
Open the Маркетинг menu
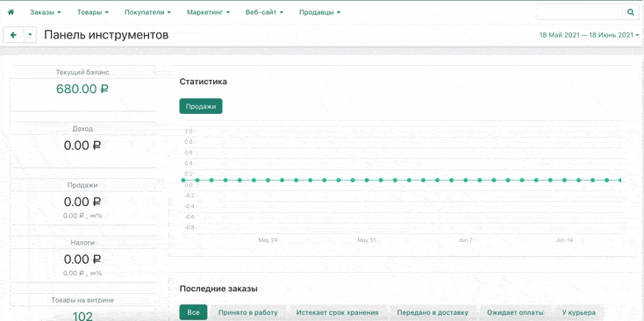208,12
